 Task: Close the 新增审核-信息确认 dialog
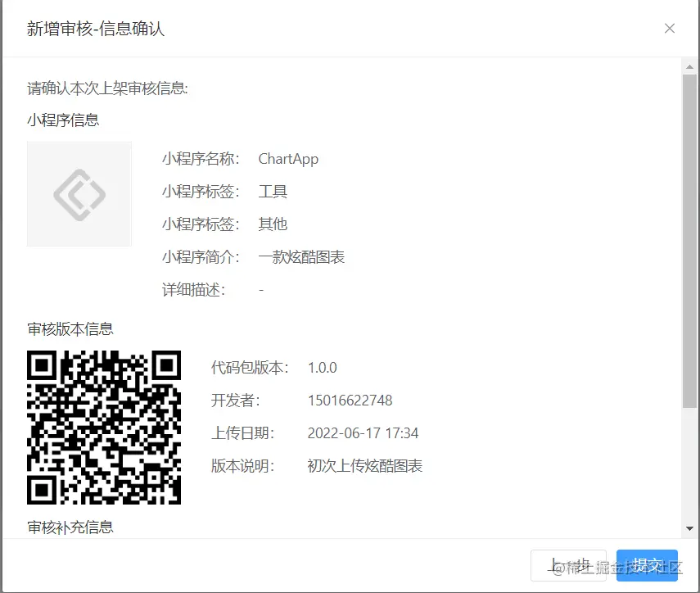tap(669, 29)
